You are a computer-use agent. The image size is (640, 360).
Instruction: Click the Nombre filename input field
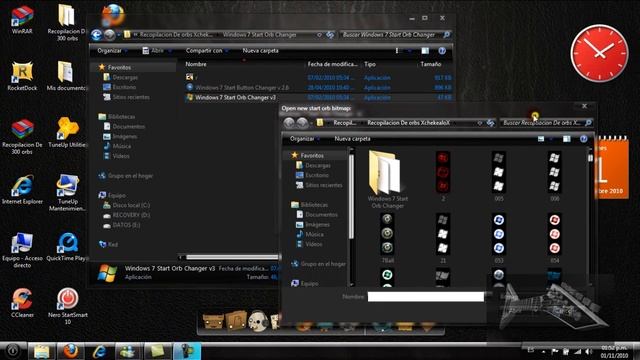426,297
